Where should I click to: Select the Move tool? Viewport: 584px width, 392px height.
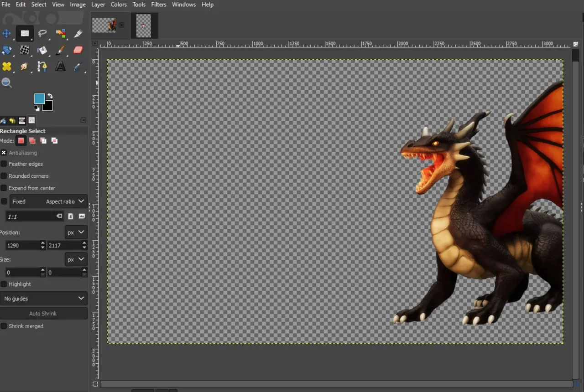6,33
